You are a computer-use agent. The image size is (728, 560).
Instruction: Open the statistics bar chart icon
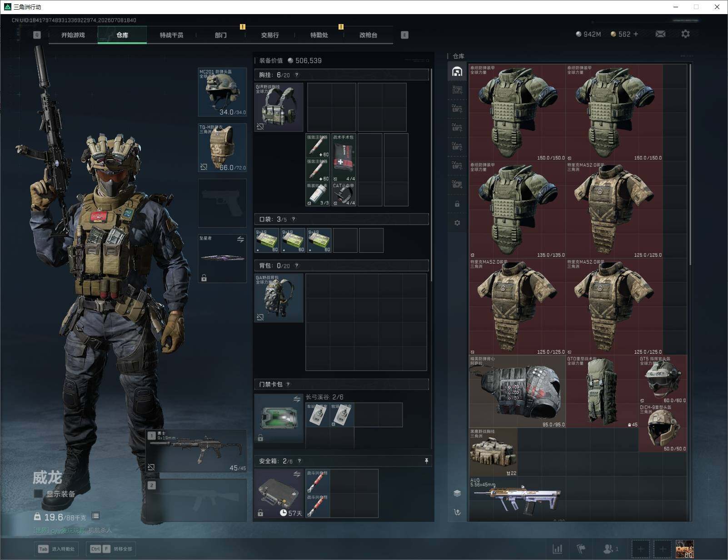(557, 549)
